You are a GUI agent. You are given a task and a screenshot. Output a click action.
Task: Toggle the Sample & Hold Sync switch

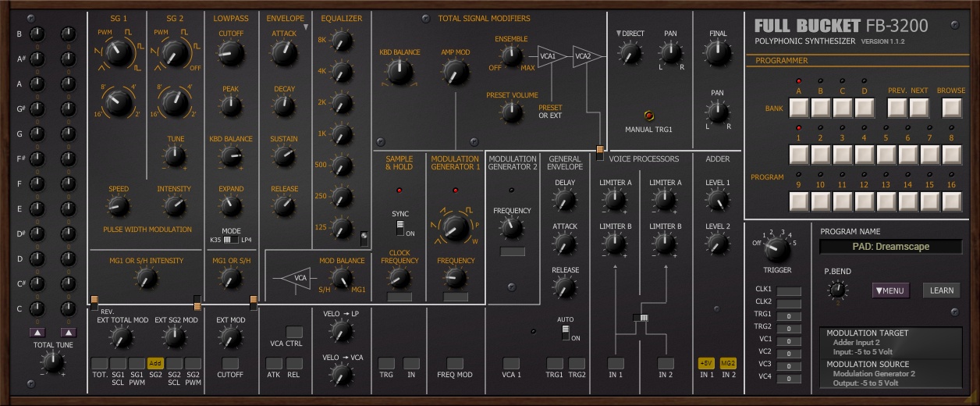tap(400, 228)
